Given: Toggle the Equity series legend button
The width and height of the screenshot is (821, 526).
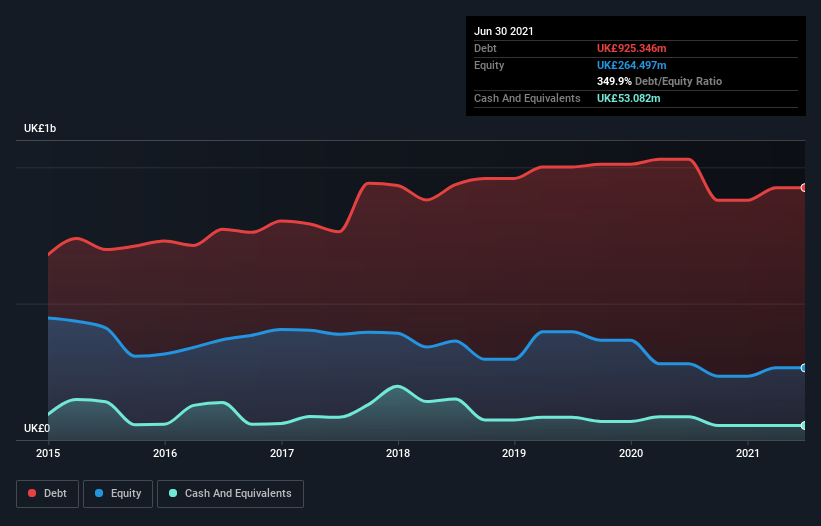Looking at the screenshot, I should tap(118, 494).
